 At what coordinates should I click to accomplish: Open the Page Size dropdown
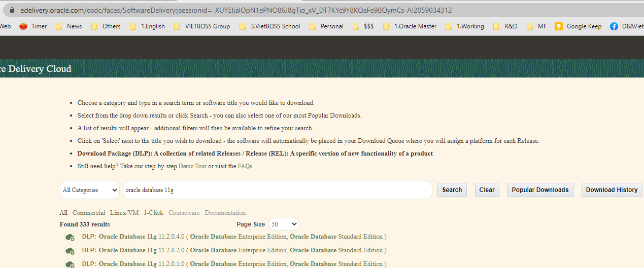tap(284, 224)
